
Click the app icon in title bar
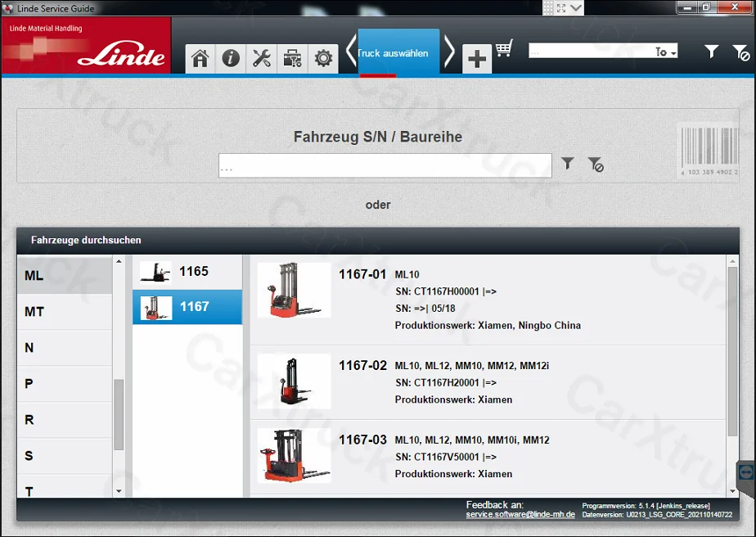(x=7, y=8)
